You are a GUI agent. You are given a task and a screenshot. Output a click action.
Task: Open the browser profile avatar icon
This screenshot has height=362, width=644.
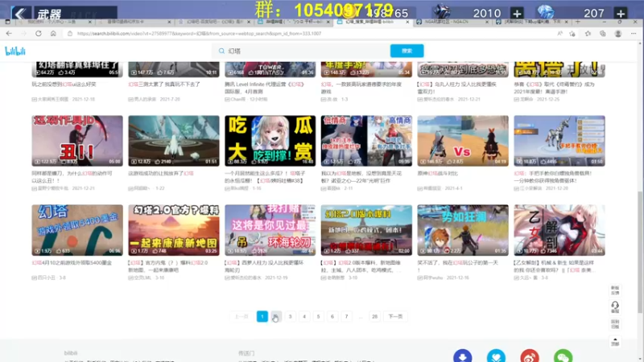click(618, 34)
